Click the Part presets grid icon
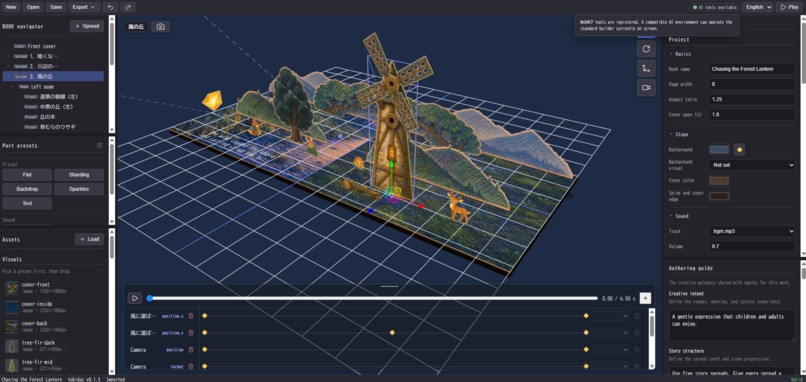Screen dimensions: 806x382 point(99,145)
